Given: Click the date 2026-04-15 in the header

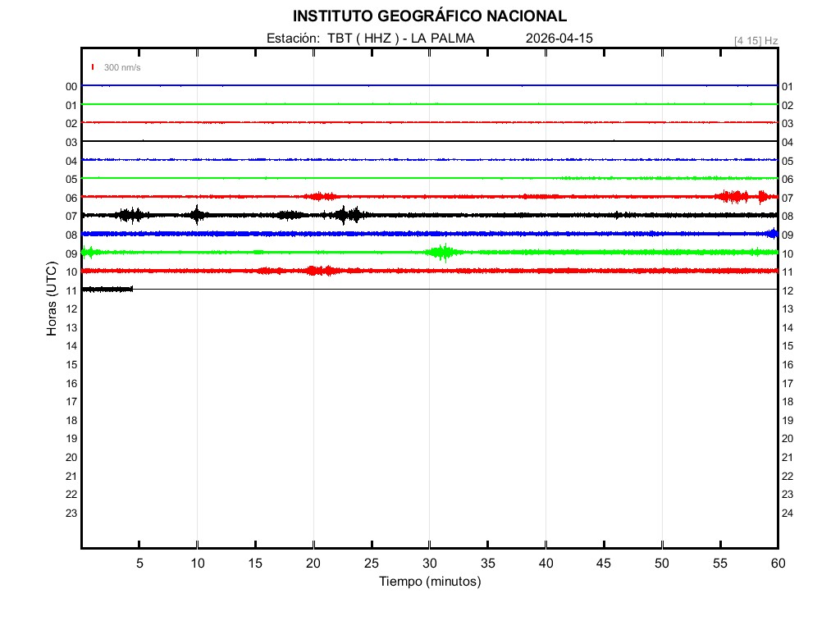Looking at the screenshot, I should [559, 39].
